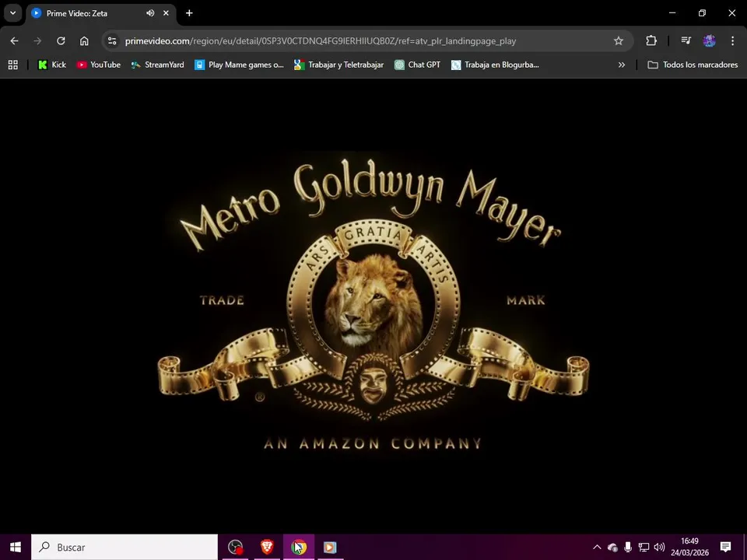
Task: View site information for primevideo.com
Action: tap(112, 41)
